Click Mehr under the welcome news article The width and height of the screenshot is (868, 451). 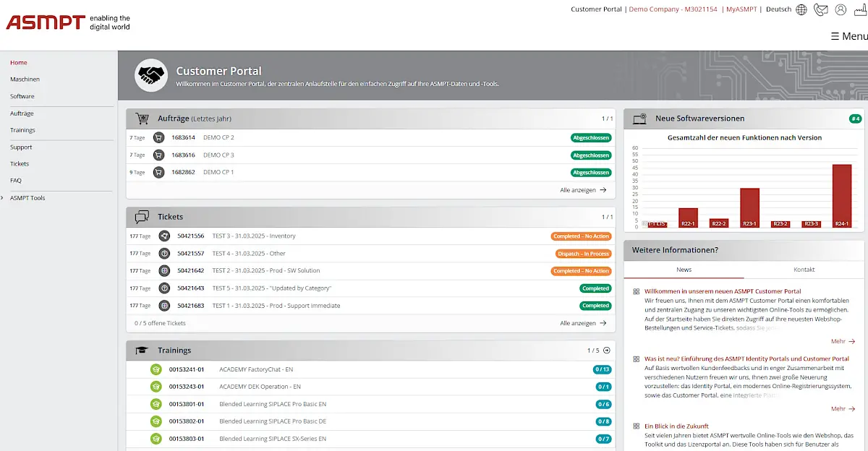tap(843, 341)
